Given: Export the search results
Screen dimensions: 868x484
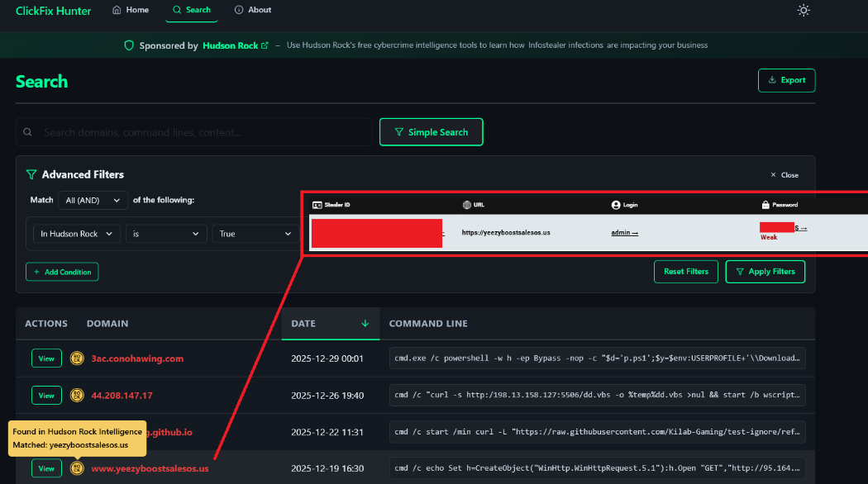Looking at the screenshot, I should (786, 80).
